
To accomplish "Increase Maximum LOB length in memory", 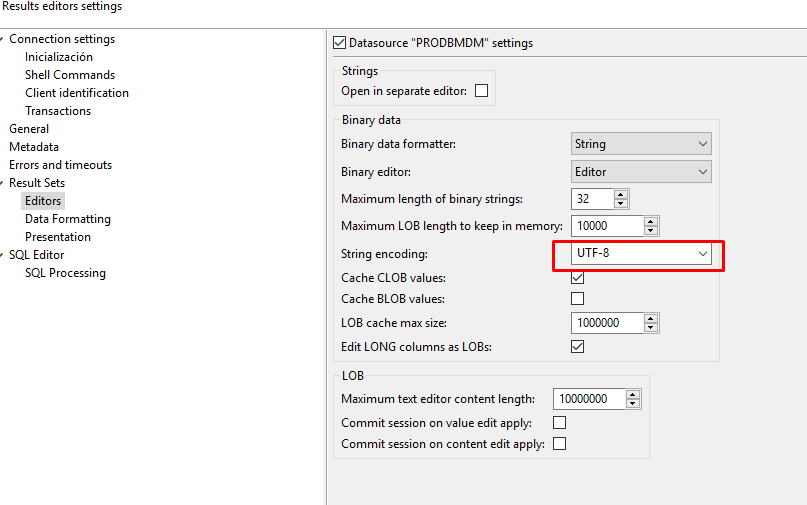I will pos(651,221).
